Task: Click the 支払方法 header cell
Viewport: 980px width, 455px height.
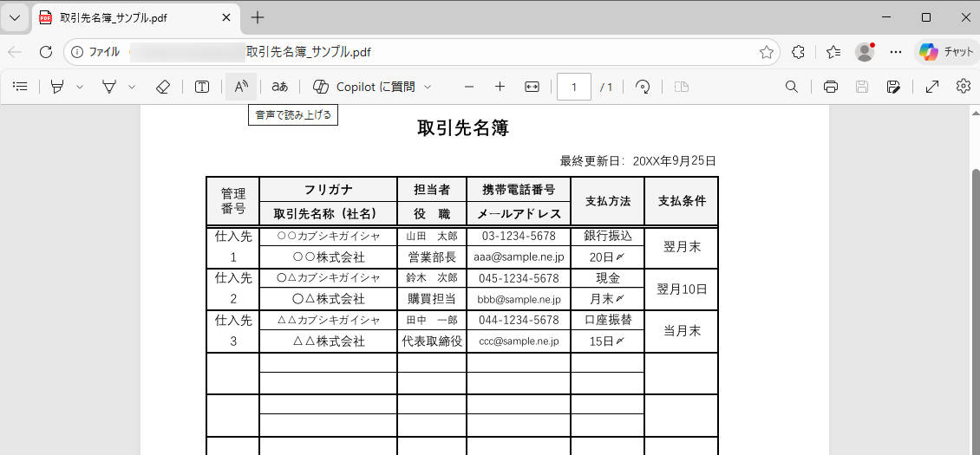Action: coord(607,201)
